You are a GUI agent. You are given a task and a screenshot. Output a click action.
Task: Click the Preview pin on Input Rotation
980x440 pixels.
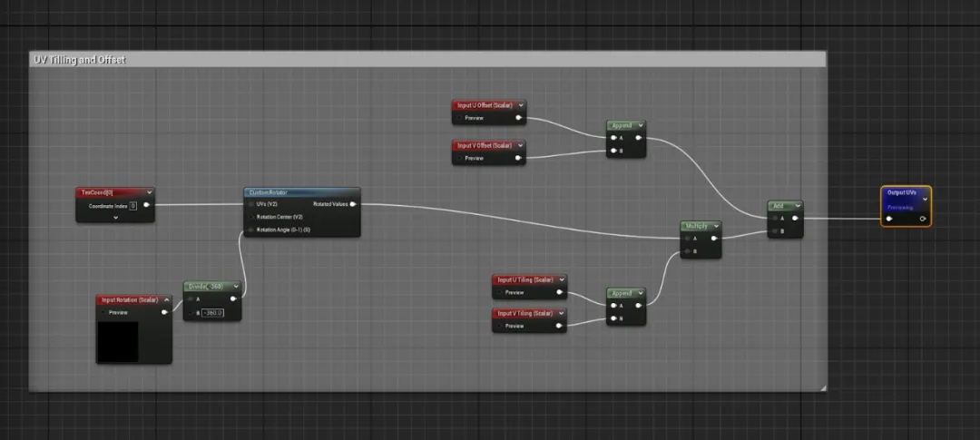[x=103, y=312]
